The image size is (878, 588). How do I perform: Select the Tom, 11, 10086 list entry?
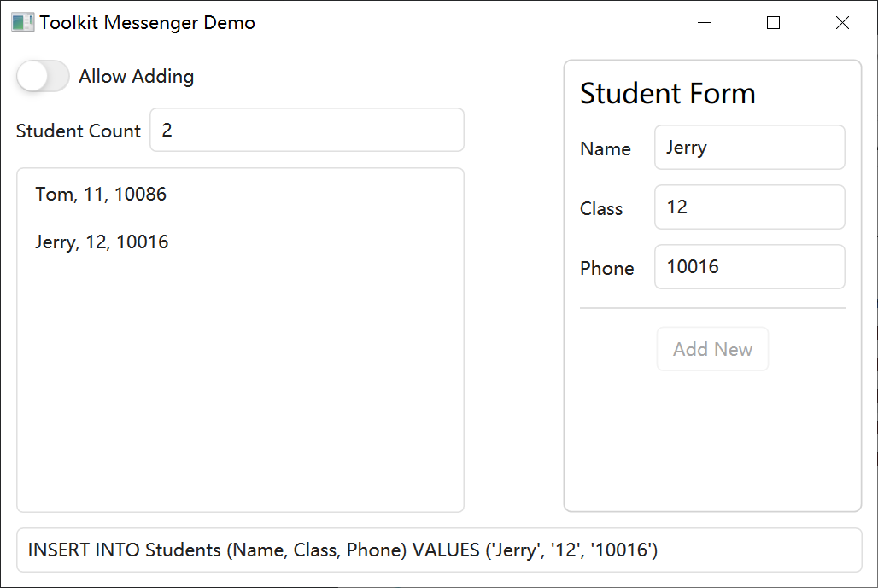click(x=240, y=194)
